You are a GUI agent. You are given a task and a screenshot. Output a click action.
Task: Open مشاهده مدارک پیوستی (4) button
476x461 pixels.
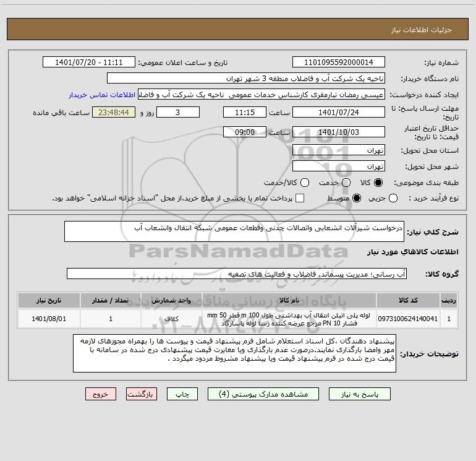(263, 394)
